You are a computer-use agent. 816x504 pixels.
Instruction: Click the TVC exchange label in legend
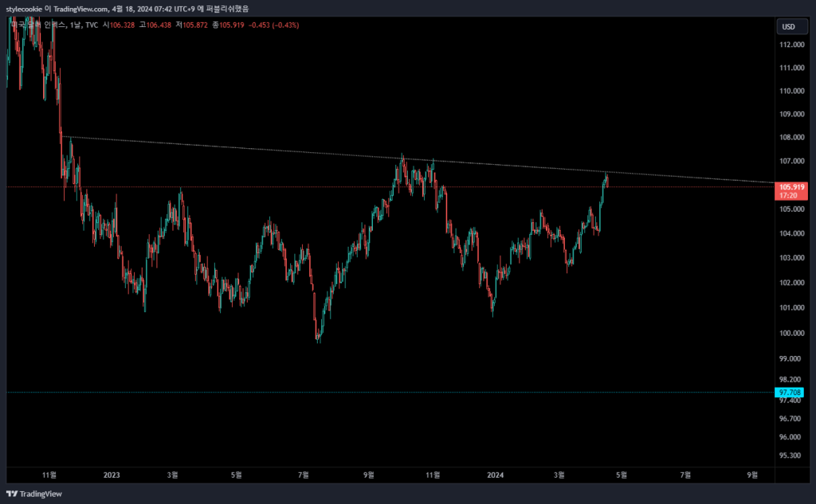click(92, 25)
